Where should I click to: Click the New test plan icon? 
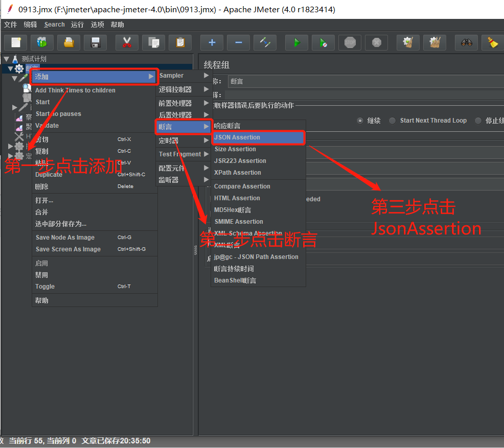tap(15, 42)
